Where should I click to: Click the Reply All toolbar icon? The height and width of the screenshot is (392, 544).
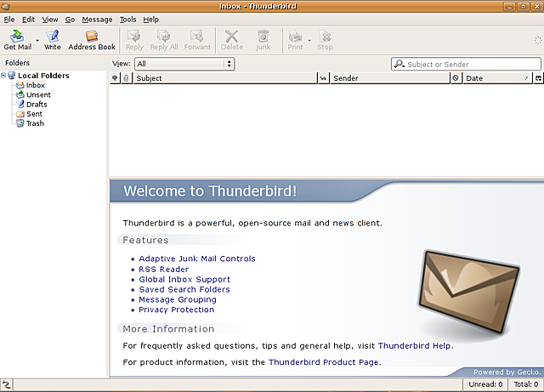[x=164, y=40]
